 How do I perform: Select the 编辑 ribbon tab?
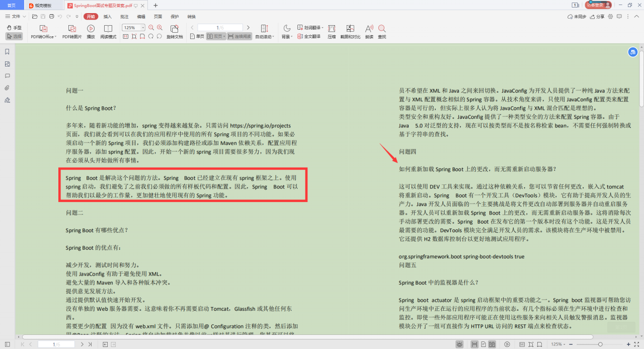pos(141,16)
